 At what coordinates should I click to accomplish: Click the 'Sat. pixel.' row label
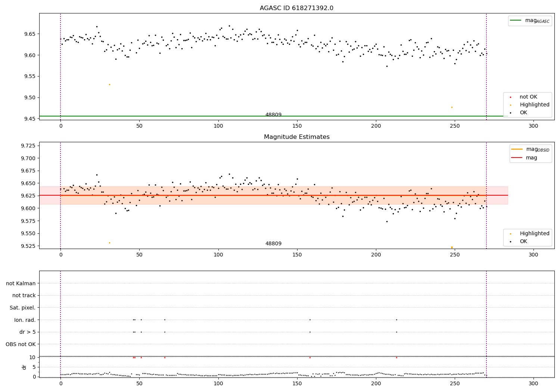pos(23,308)
